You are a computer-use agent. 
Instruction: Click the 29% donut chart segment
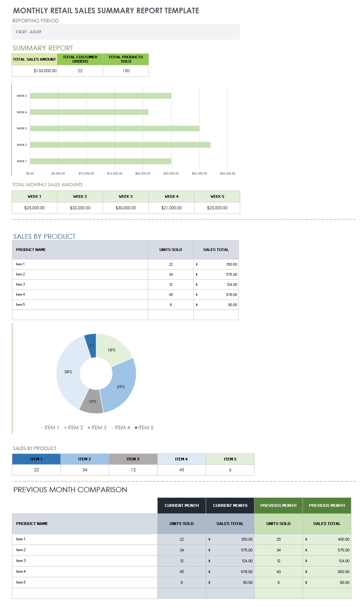[x=121, y=386]
